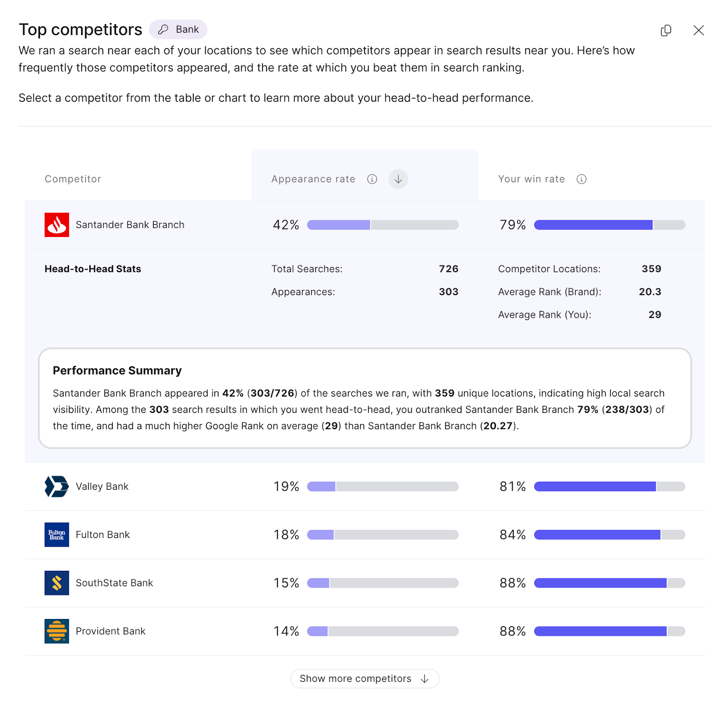Close the Top competitors panel
Screen dimensions: 728x704
pyautogui.click(x=698, y=30)
